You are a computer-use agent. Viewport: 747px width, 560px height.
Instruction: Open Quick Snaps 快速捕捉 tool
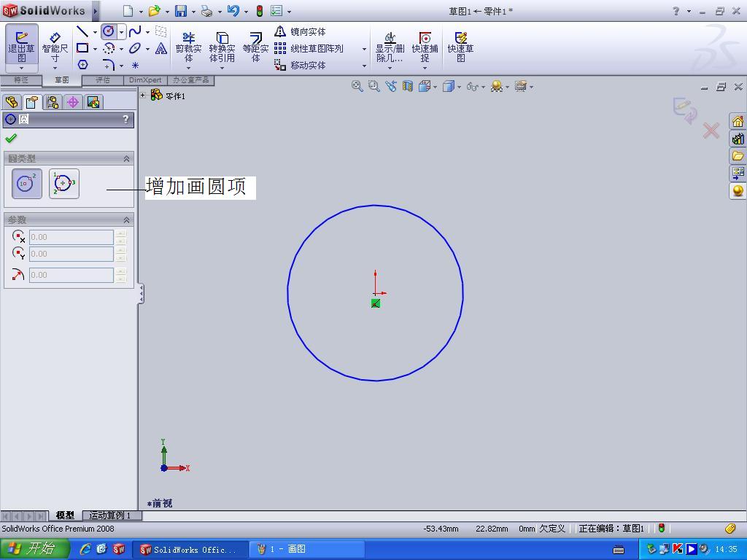point(425,47)
